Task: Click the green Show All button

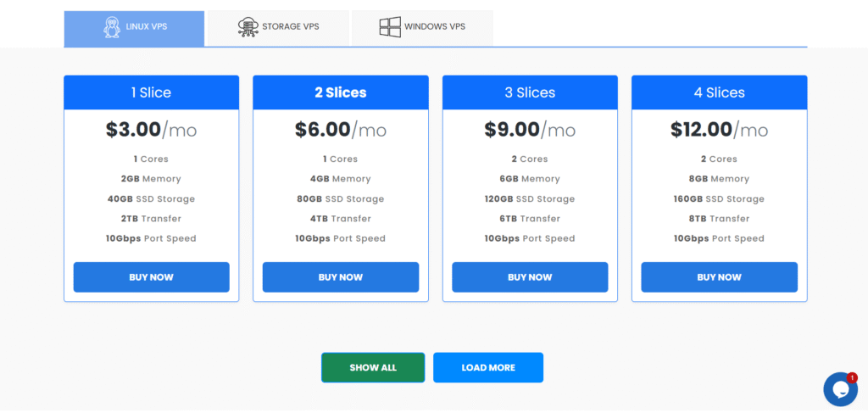Action: 373,368
